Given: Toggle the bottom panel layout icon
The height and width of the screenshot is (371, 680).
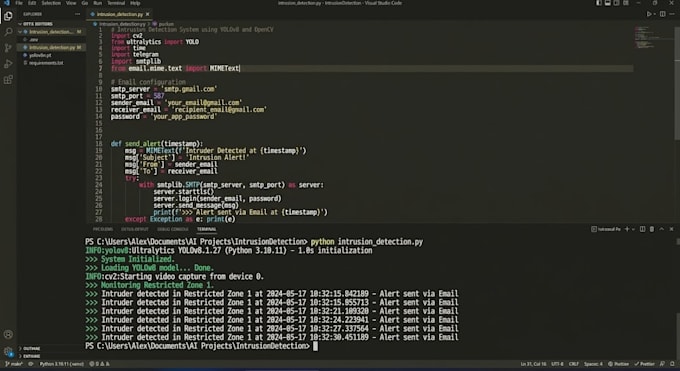Looking at the screenshot, I should click(x=607, y=3).
